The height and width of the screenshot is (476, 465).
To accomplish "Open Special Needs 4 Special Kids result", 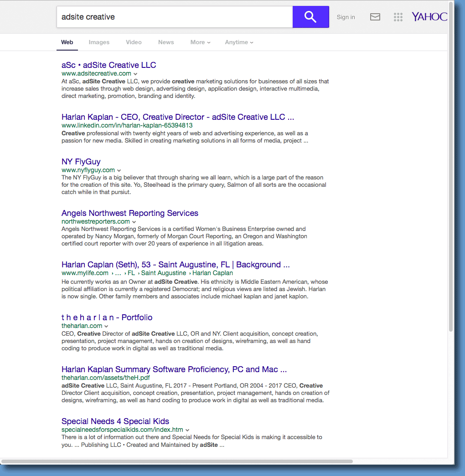I will pos(115,421).
